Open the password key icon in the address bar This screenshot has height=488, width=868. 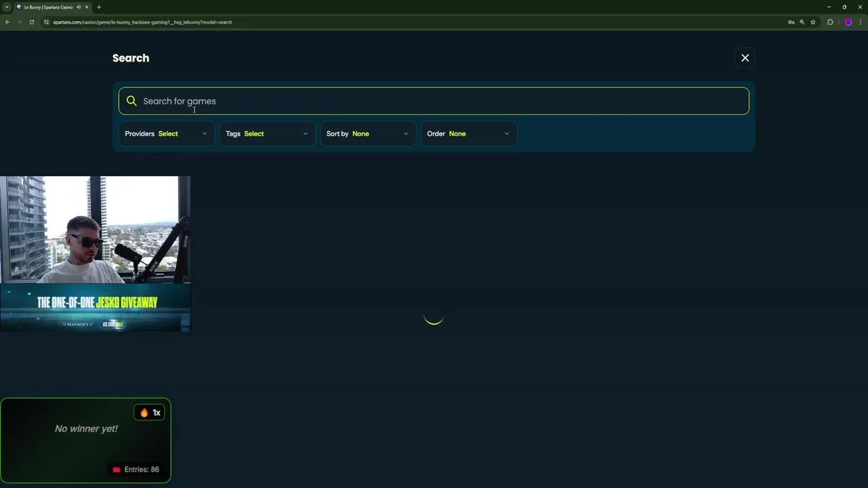point(791,22)
